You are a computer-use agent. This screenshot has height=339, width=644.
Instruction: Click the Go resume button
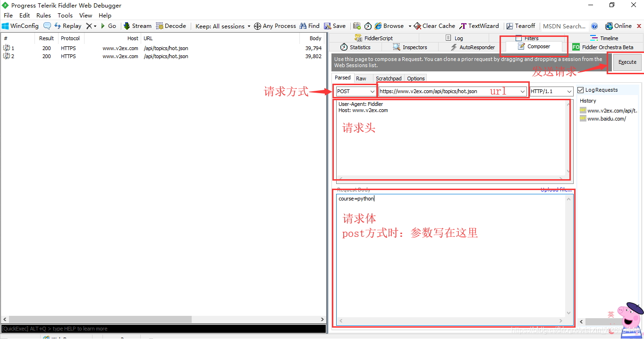tap(109, 26)
